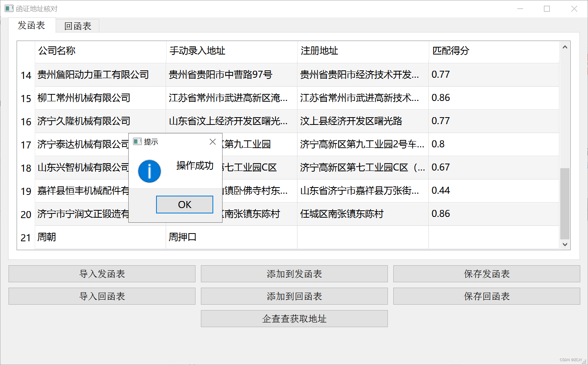Select registered address 汶上县经济开发区曙光路

click(x=363, y=121)
